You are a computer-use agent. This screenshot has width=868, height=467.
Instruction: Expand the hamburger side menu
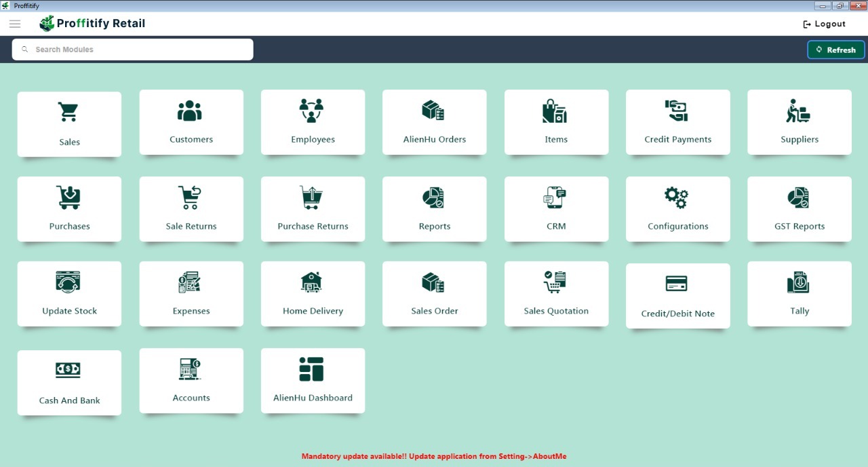(x=15, y=24)
